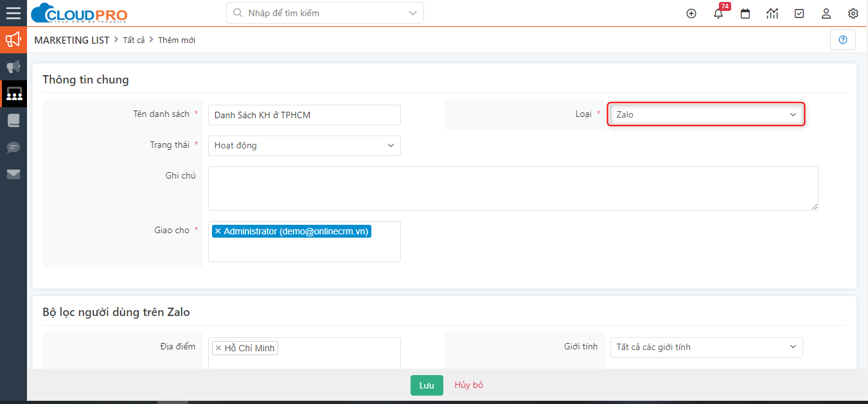Open the hamburger main menu
This screenshot has width=868, height=404.
[13, 13]
